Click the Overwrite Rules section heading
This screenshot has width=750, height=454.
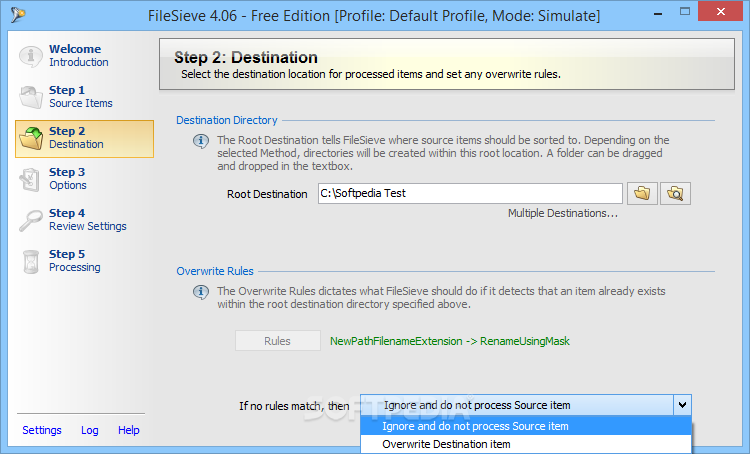click(x=215, y=271)
